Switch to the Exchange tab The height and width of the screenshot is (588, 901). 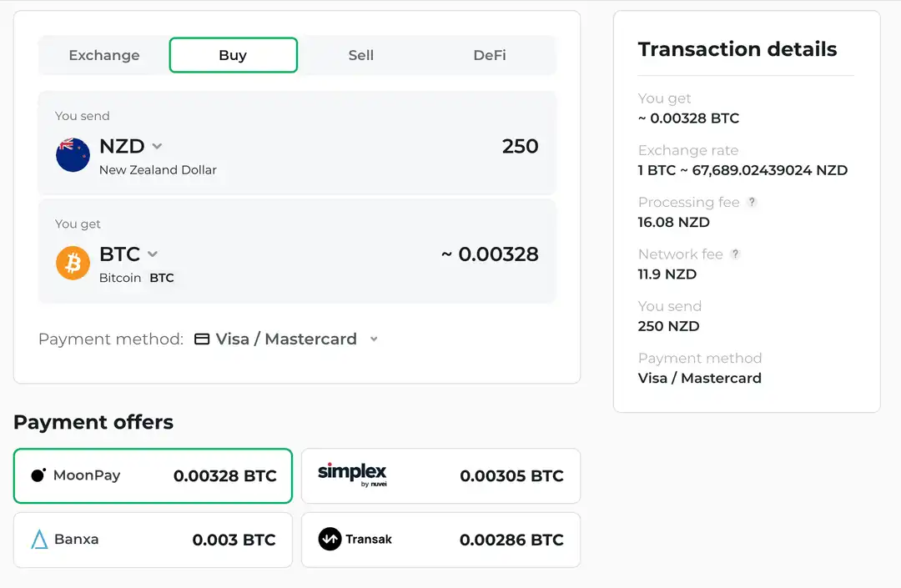click(x=103, y=55)
